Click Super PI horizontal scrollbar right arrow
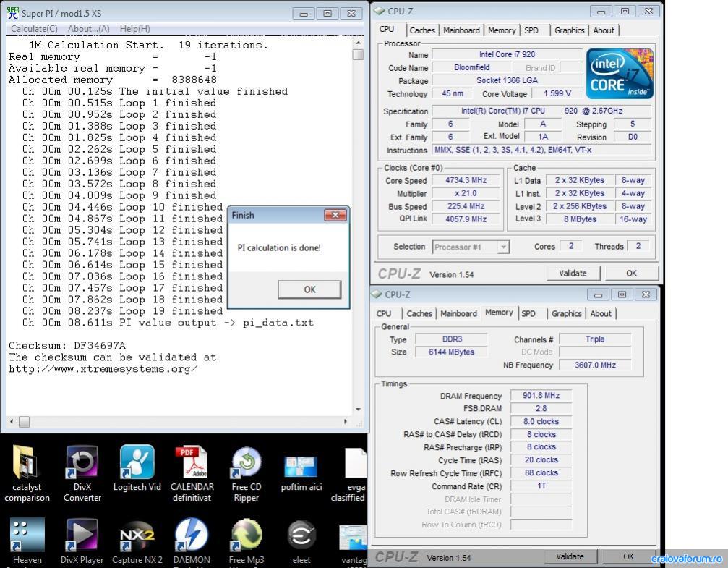 pos(346,422)
